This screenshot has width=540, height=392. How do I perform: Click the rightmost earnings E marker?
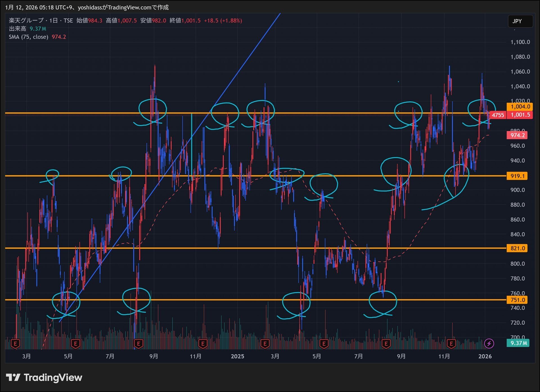451,344
